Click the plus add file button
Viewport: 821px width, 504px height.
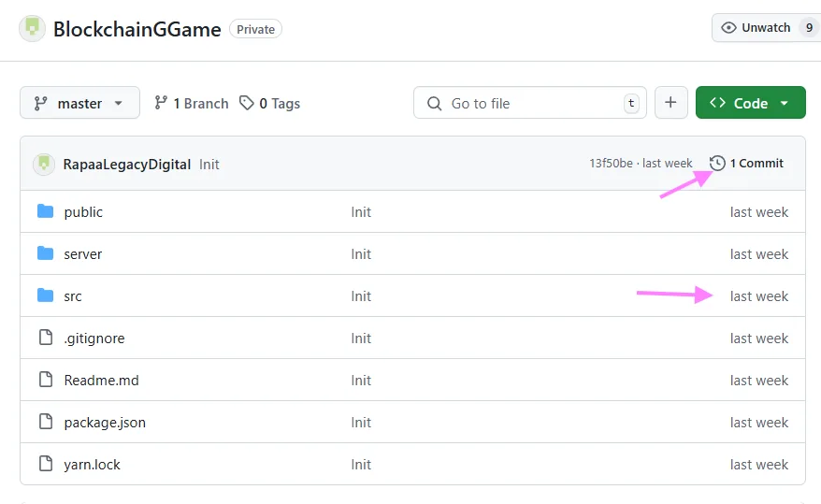(670, 103)
